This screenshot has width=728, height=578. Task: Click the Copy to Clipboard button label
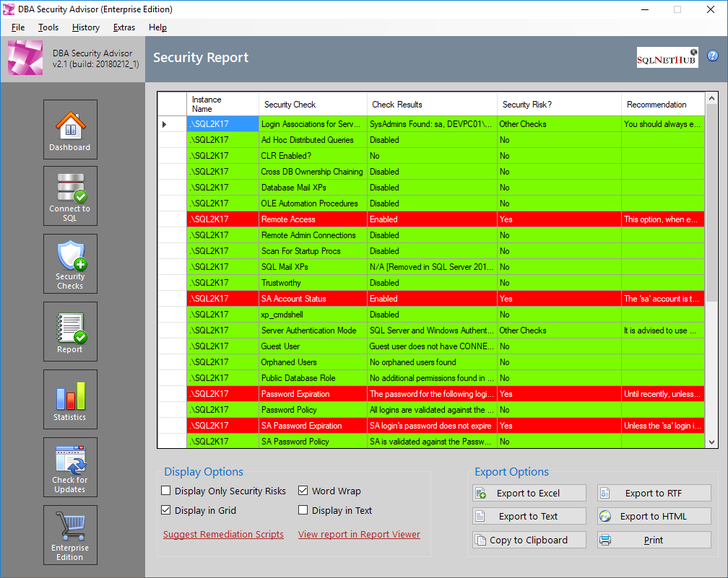pos(529,540)
